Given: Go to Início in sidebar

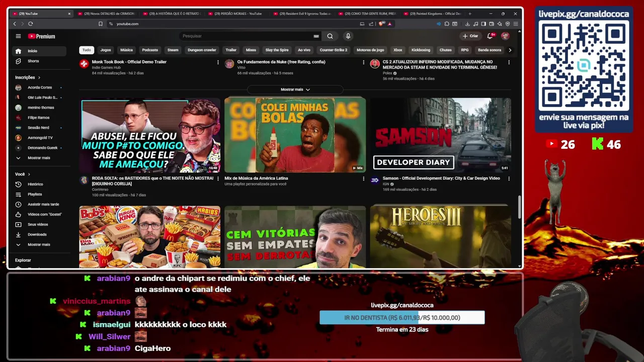Looking at the screenshot, I should (39, 51).
